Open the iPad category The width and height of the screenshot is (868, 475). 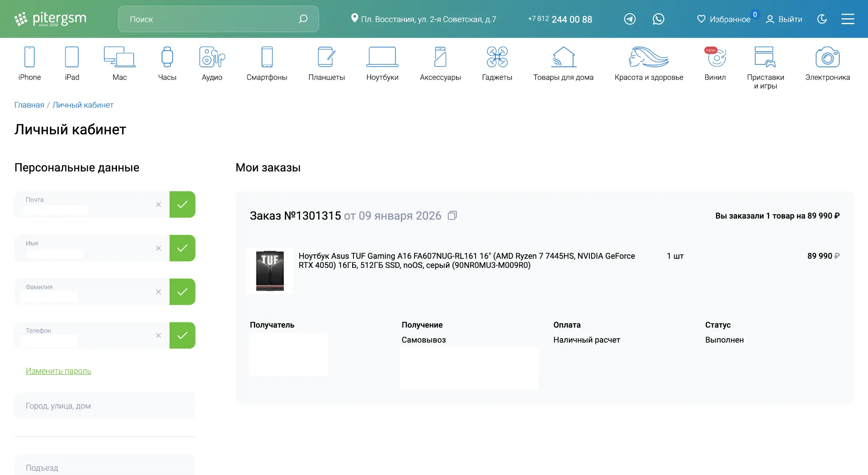coord(72,64)
